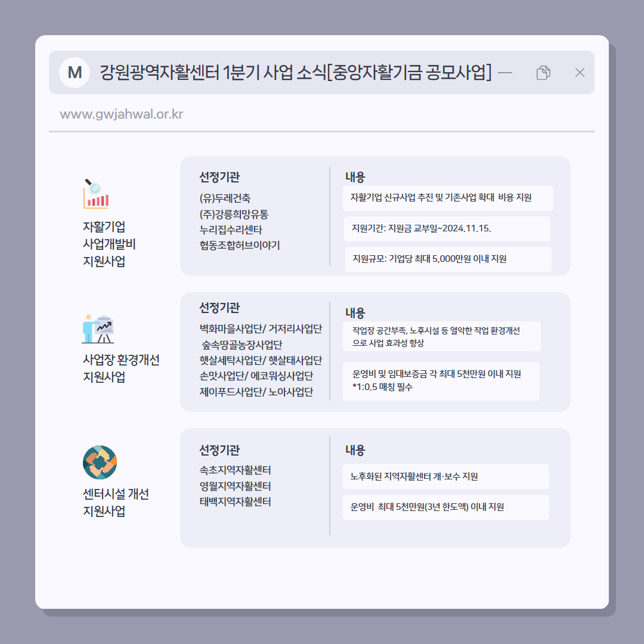Close the card with the X icon
The width and height of the screenshot is (644, 644).
coord(580,73)
